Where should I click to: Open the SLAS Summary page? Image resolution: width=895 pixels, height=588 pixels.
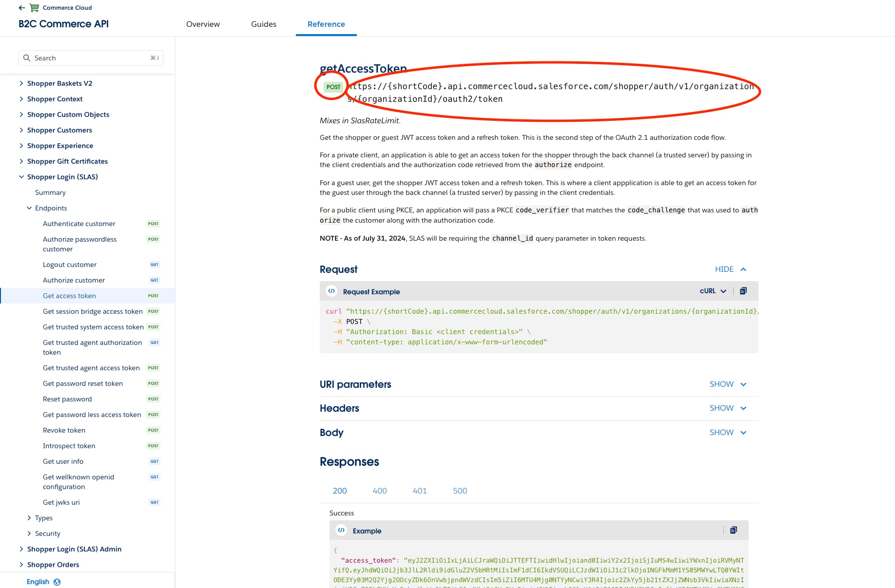(50, 192)
